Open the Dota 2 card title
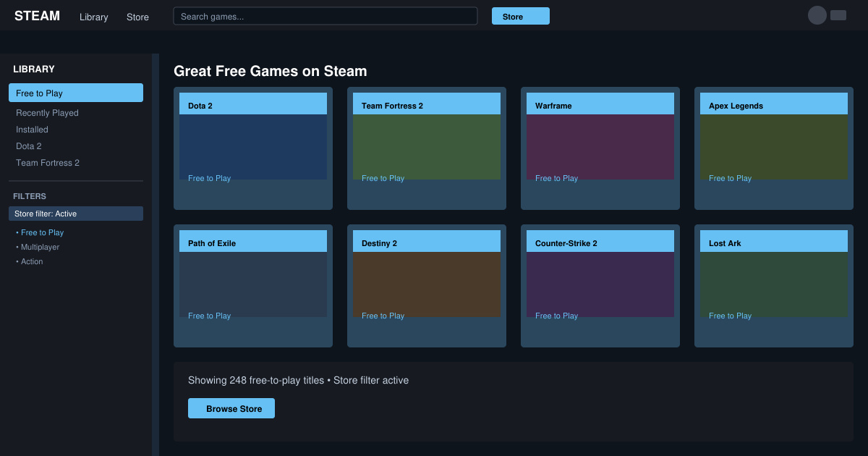Screen dimensions: 868x456 (x=253, y=104)
